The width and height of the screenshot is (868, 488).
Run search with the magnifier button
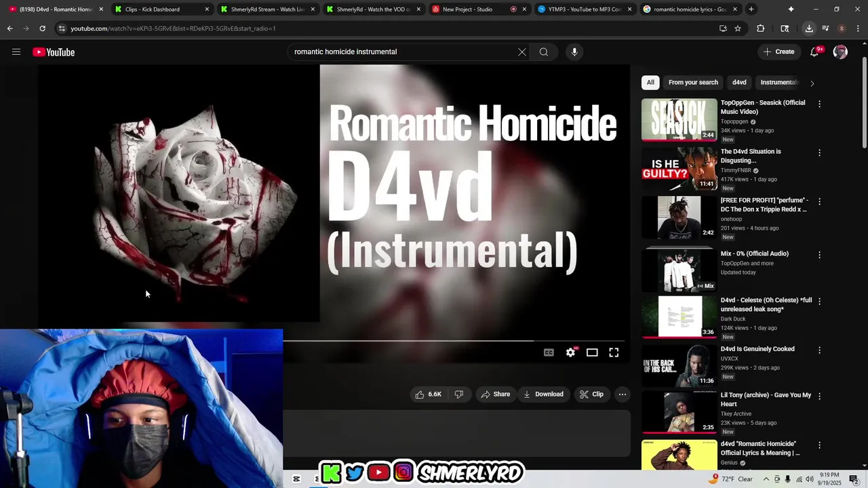tap(544, 52)
